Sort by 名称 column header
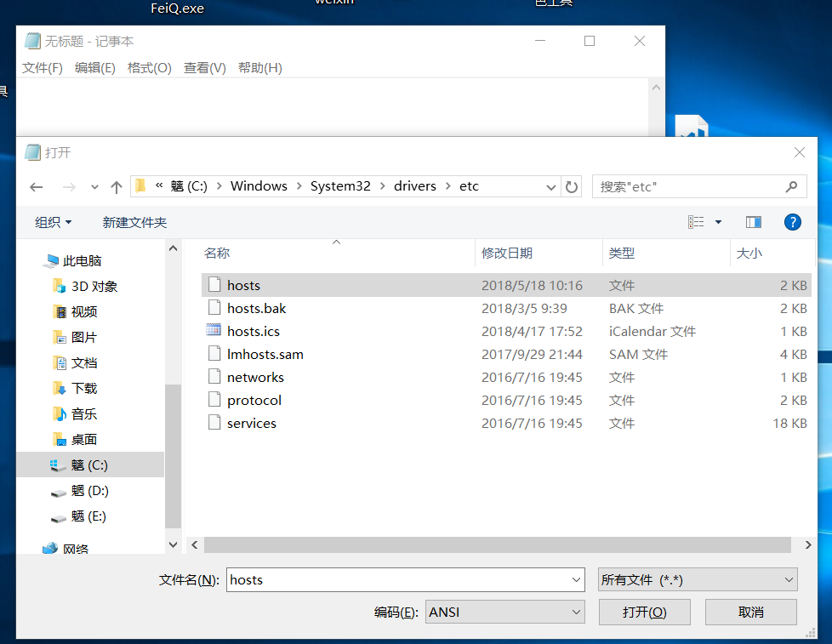832x644 pixels. click(x=216, y=253)
